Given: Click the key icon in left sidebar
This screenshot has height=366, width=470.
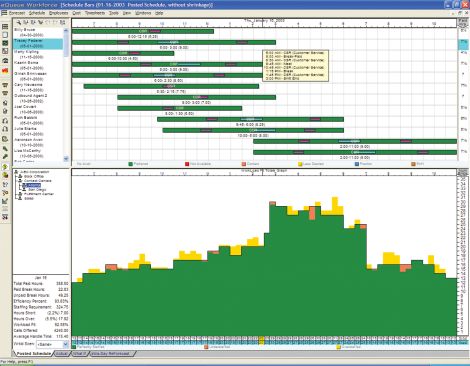Looking at the screenshot, I should [x=5, y=157].
